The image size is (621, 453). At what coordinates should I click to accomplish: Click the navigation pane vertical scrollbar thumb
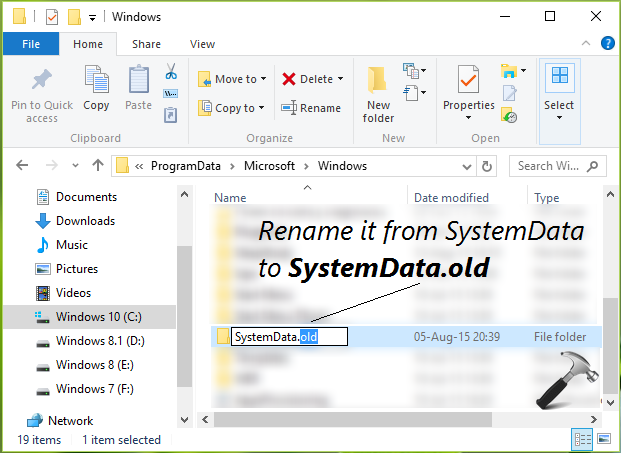(x=185, y=316)
